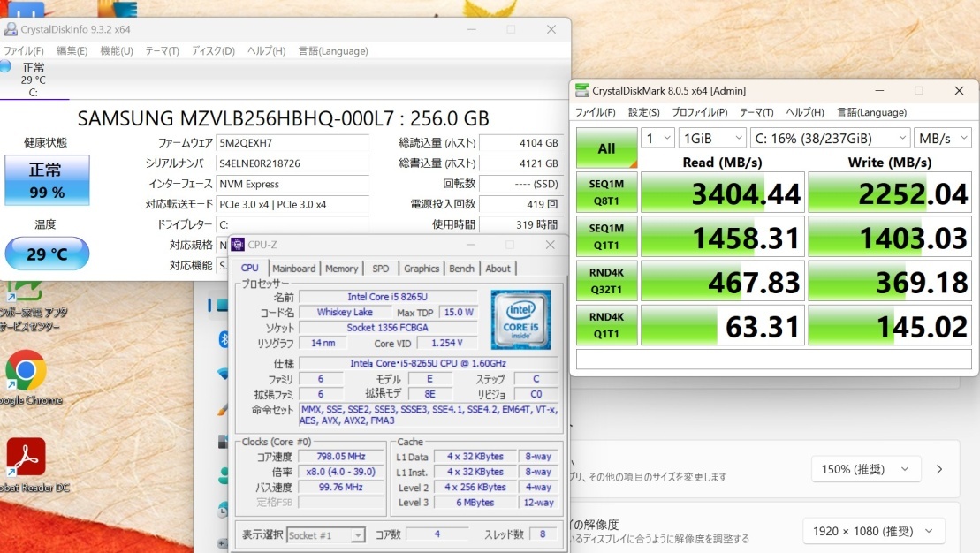Click total host writes 4121 GB value
This screenshot has height=553, width=980.
click(x=520, y=163)
